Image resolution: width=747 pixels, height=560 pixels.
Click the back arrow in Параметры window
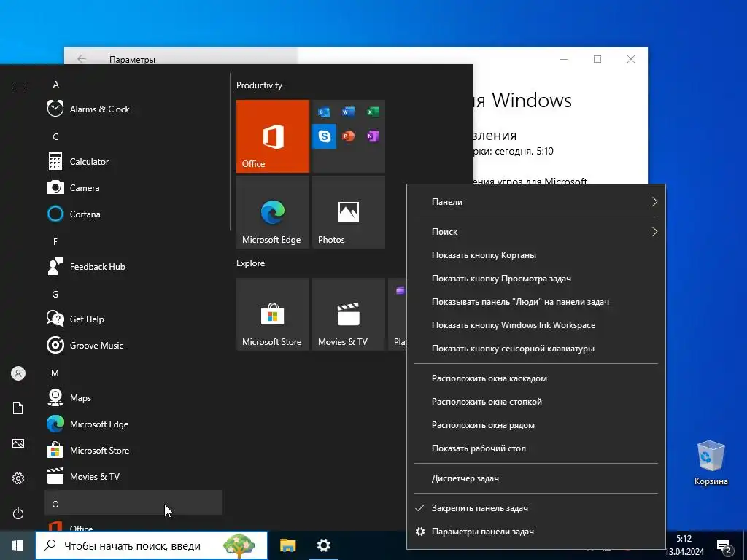pos(82,58)
